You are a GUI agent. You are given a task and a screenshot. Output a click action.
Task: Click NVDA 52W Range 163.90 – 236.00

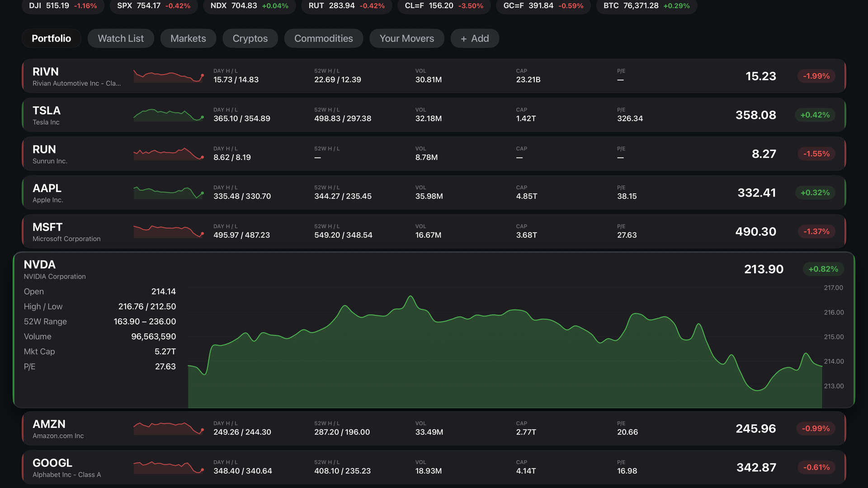pos(145,322)
